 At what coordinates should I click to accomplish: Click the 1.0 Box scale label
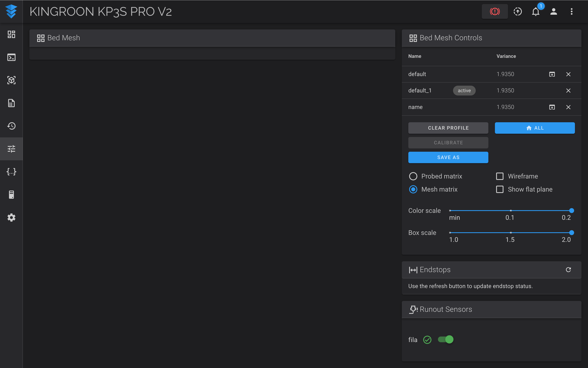(453, 240)
